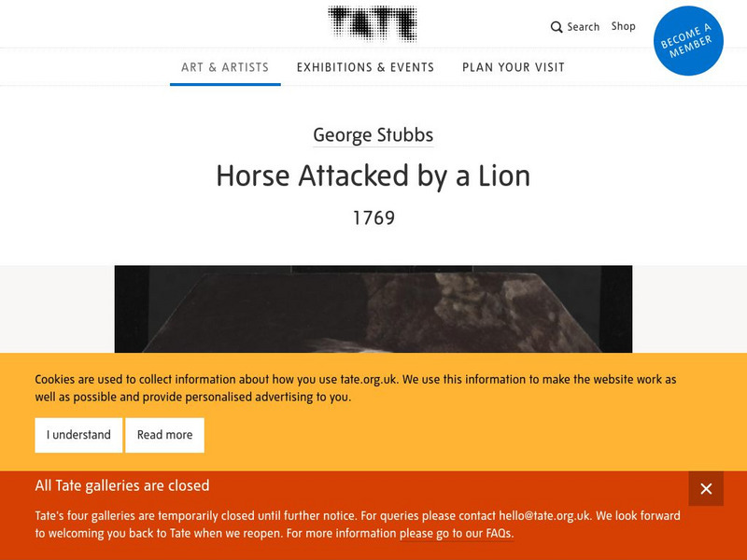
Task: Click the cookies information message text
Action: [x=356, y=388]
